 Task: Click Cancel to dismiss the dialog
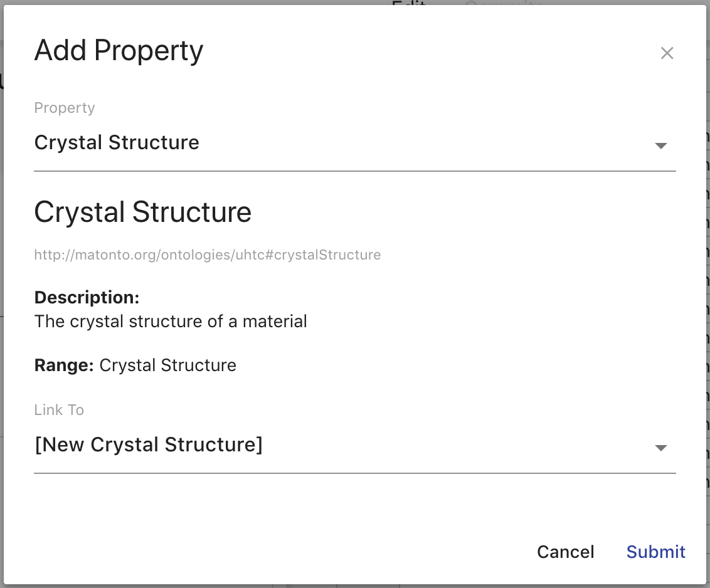click(x=565, y=552)
